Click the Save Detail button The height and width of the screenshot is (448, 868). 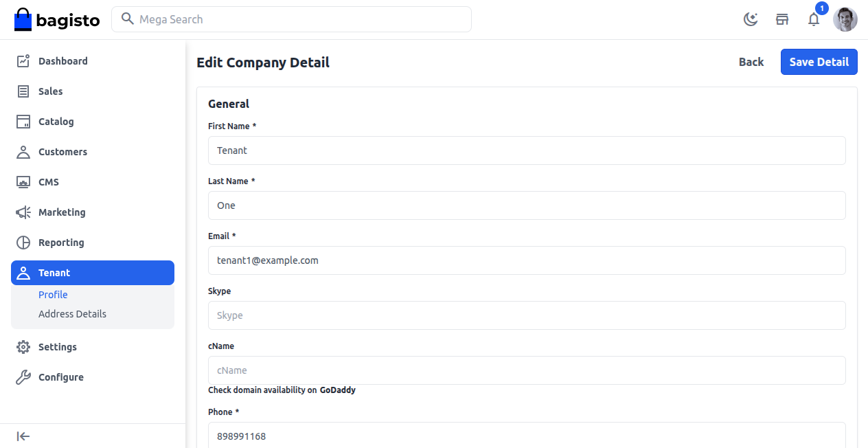(x=819, y=62)
